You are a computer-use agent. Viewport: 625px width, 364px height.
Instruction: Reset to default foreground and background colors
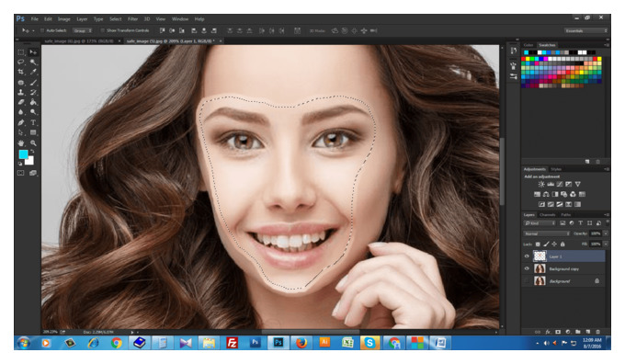(x=20, y=164)
